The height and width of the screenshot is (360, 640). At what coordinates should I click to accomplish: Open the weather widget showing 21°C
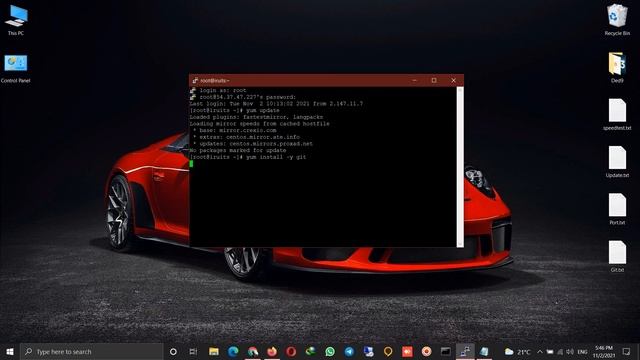(518, 351)
